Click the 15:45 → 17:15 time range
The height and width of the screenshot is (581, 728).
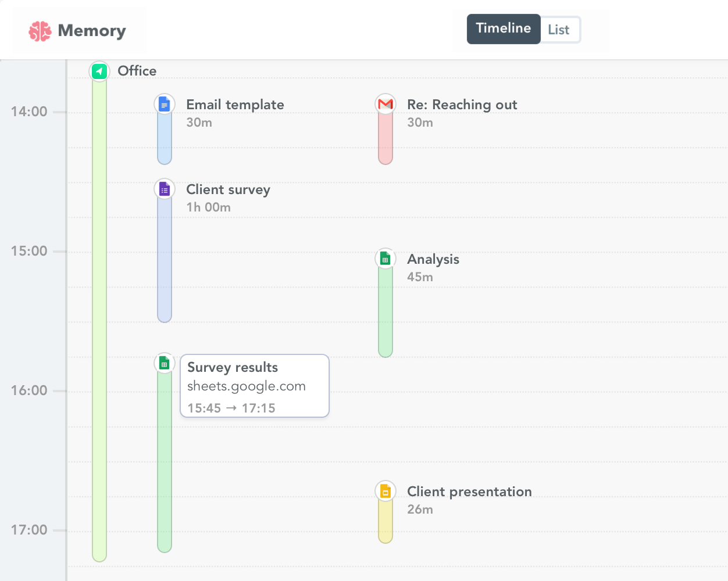[231, 407]
